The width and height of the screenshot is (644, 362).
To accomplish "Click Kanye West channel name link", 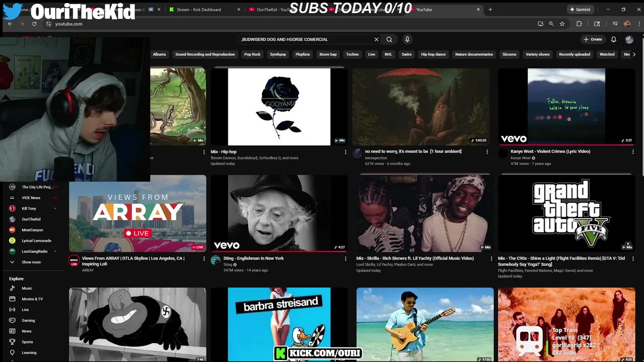I will [520, 158].
